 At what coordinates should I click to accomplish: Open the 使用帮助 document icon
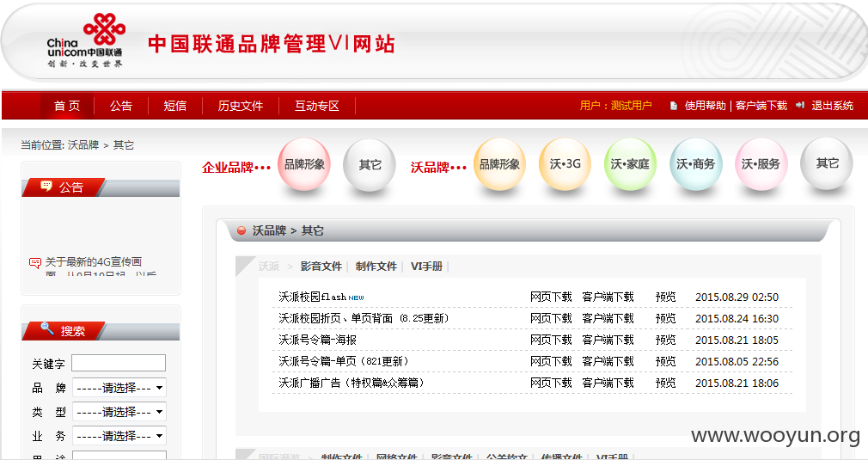coord(674,106)
